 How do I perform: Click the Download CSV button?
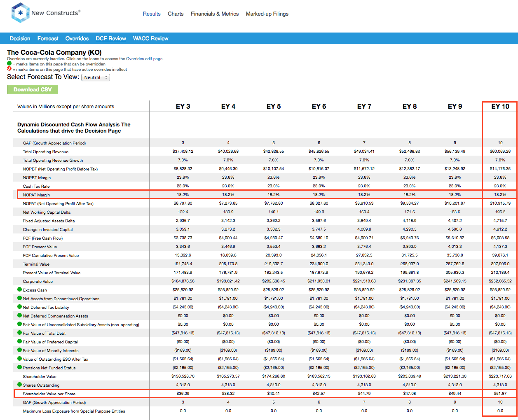[33, 89]
